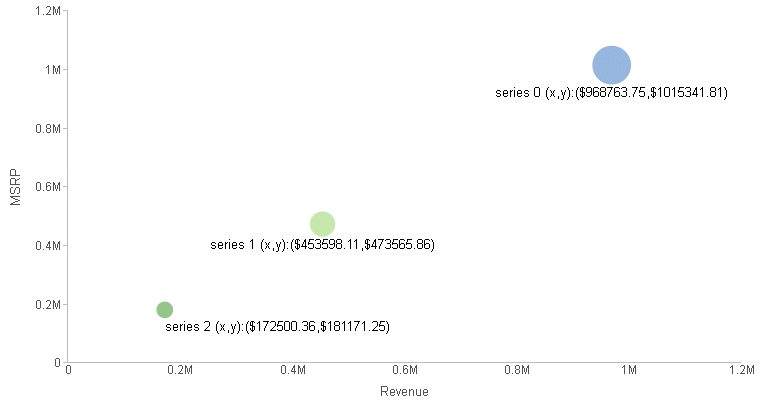Click the 0.4M label on x-axis

(293, 370)
